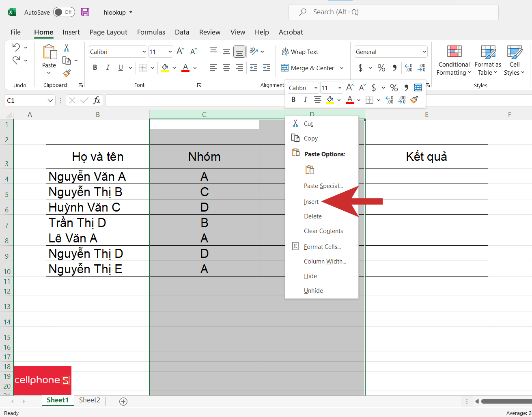The image size is (532, 417).
Task: Switch to the Data tab
Action: click(x=182, y=32)
